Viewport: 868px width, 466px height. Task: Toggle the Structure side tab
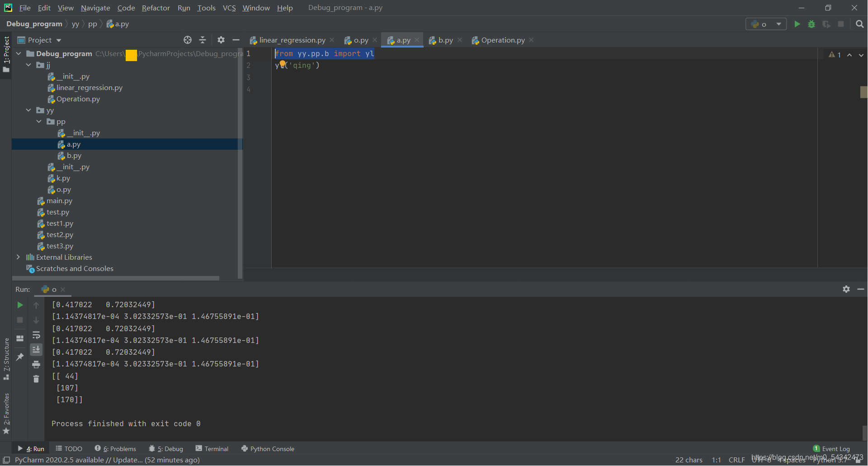tap(6, 358)
